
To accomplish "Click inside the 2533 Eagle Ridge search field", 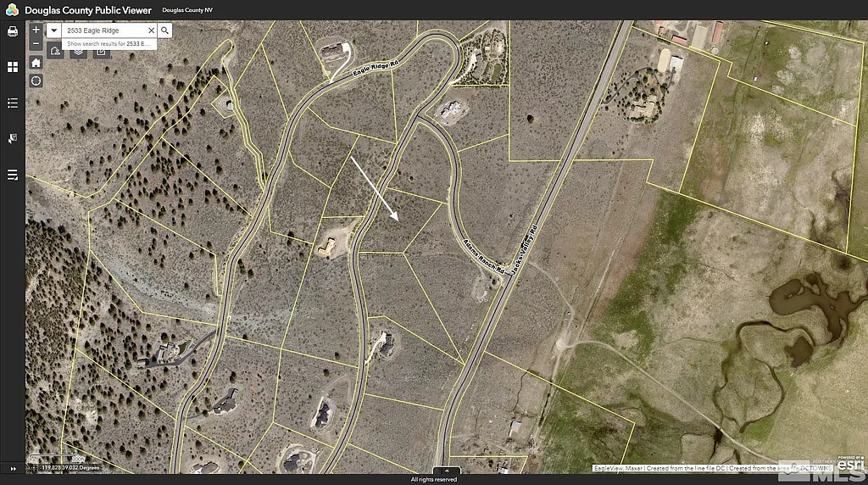I will tap(103, 31).
